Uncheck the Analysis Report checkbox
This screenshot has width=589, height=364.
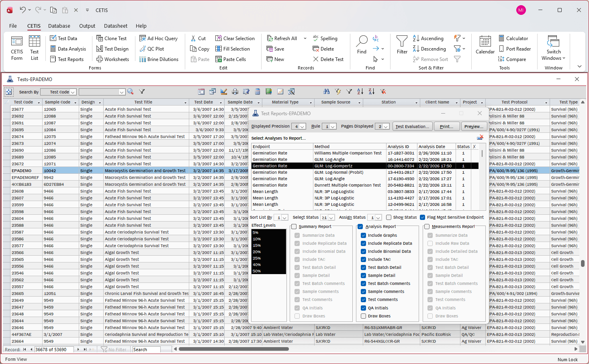pyautogui.click(x=360, y=227)
